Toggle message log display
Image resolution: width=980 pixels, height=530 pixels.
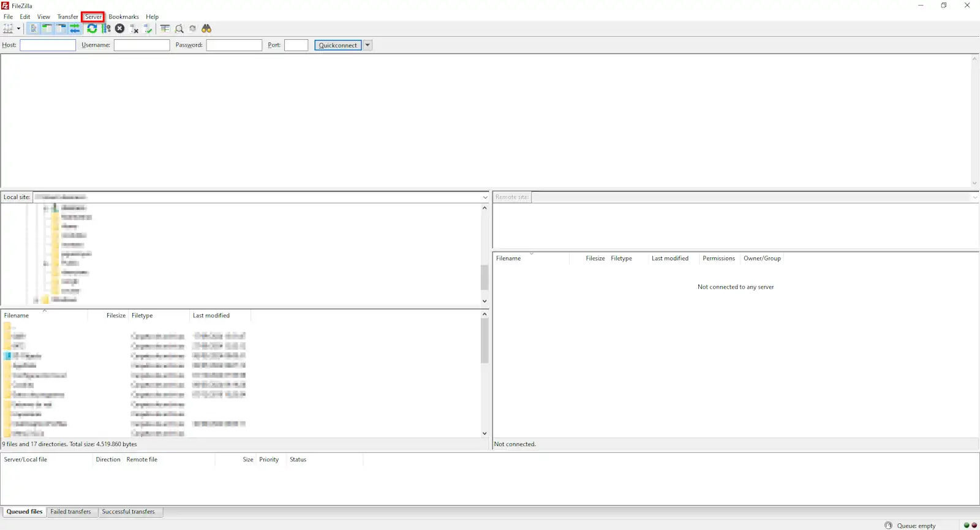coord(33,29)
